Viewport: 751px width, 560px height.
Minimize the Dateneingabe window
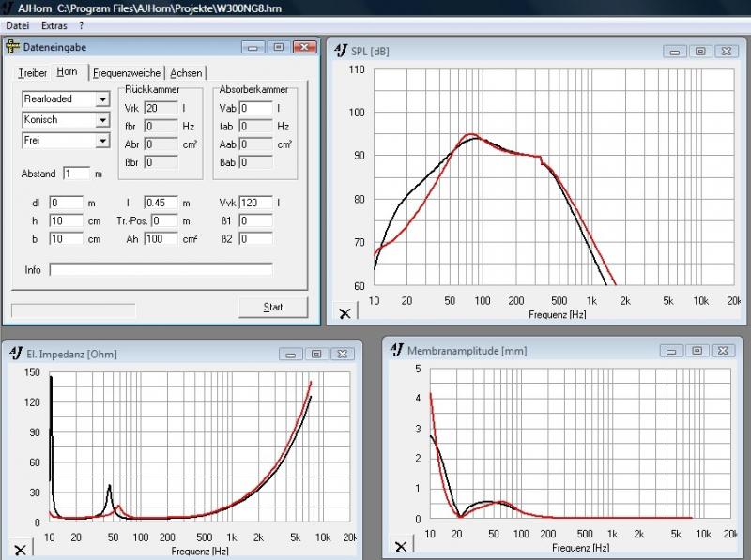pos(253,47)
